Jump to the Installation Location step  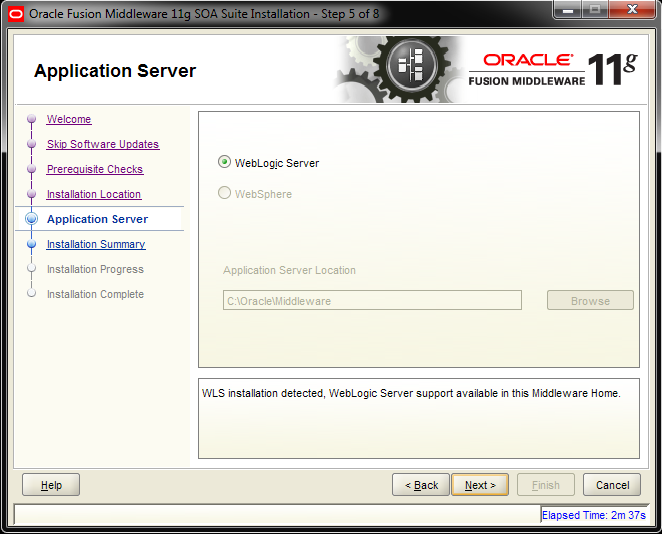[x=94, y=194]
